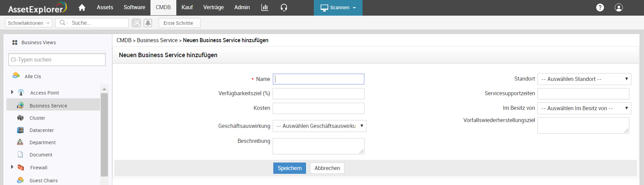
Task: Click the Business Service breadcrumb link
Action: [x=157, y=40]
